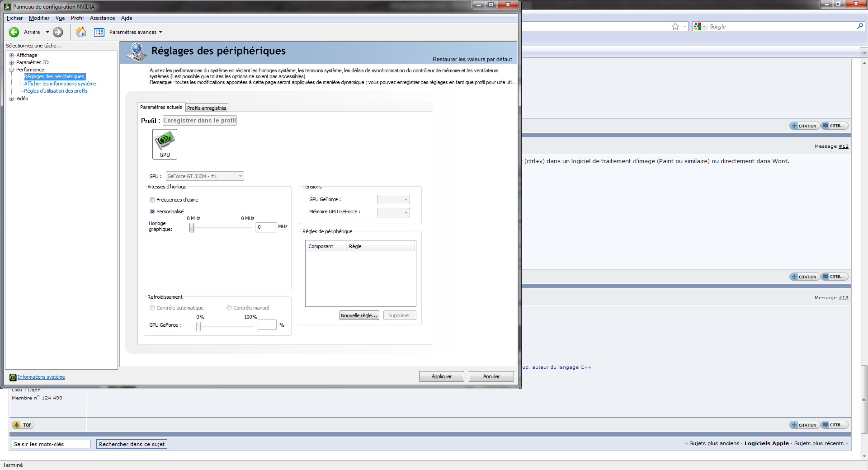
Task: Collapse the Performance tree node
Action: (x=12, y=70)
